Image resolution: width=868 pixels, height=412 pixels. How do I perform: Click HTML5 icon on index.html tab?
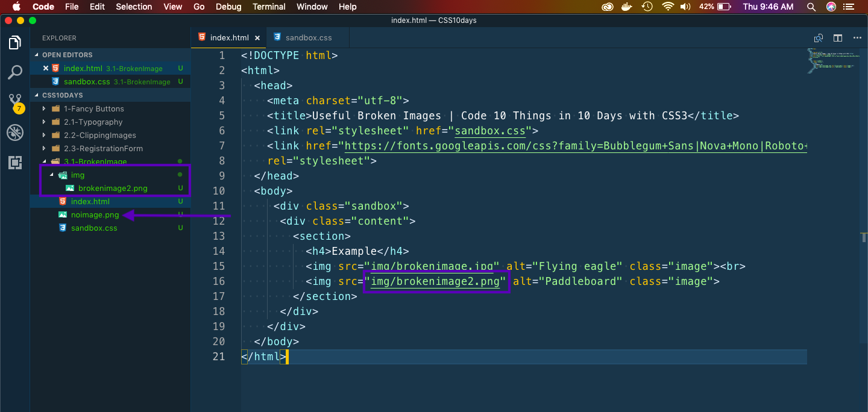pos(202,37)
